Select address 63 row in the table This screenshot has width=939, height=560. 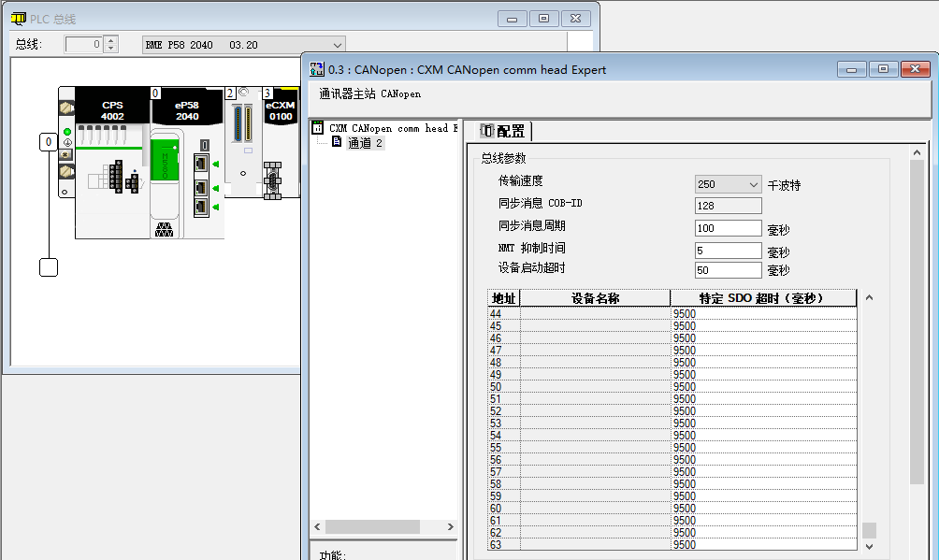tap(672, 545)
